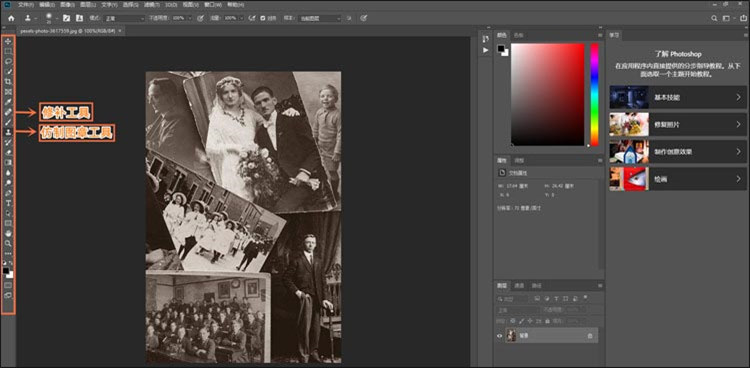Open the 绘画 tutorial topic

tap(678, 179)
